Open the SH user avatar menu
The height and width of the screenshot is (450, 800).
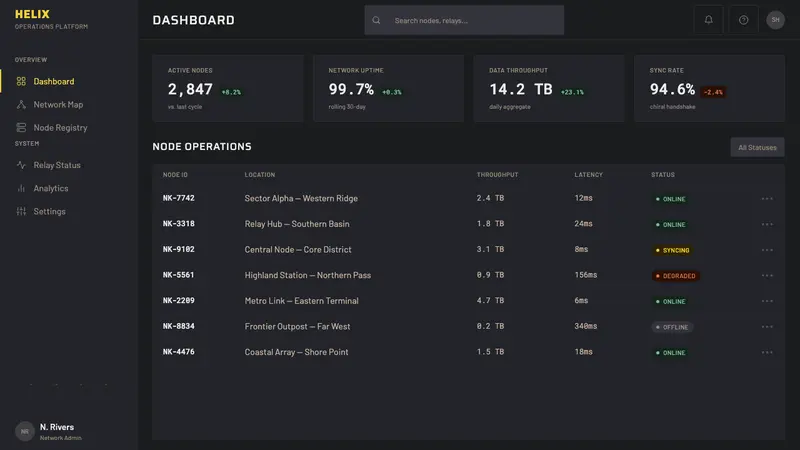pyautogui.click(x=776, y=20)
